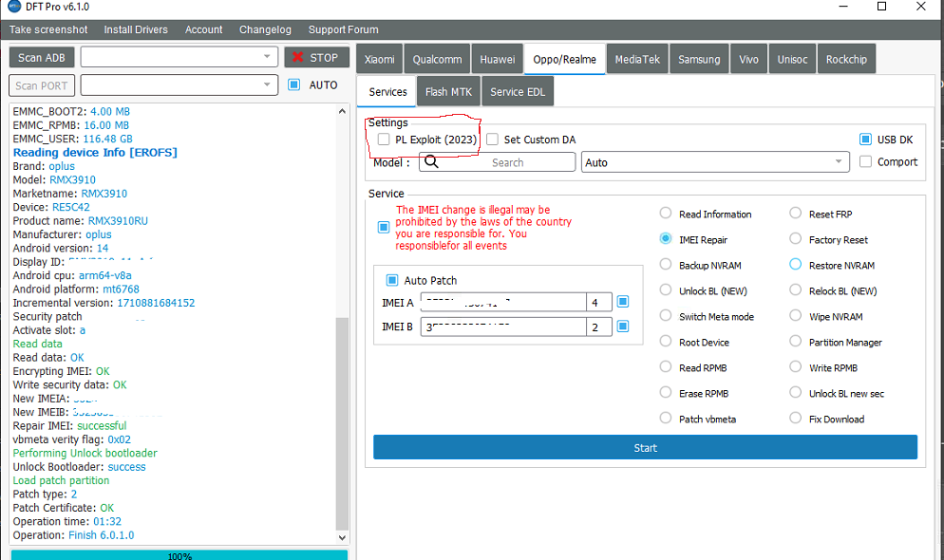Select Reset FRP option
944x560 pixels.
pyautogui.click(x=795, y=213)
